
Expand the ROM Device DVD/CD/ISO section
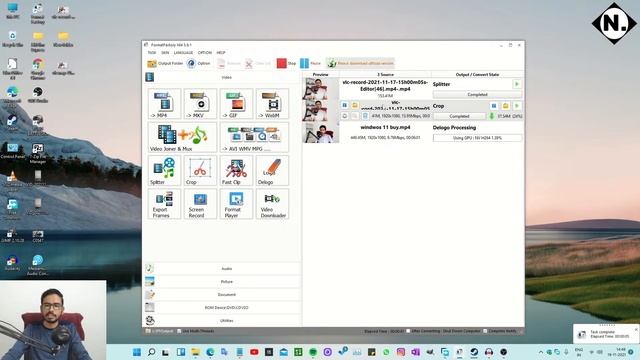point(222,307)
